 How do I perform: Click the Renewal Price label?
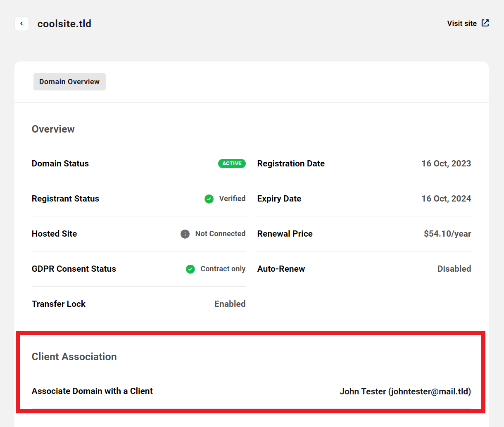pos(285,234)
